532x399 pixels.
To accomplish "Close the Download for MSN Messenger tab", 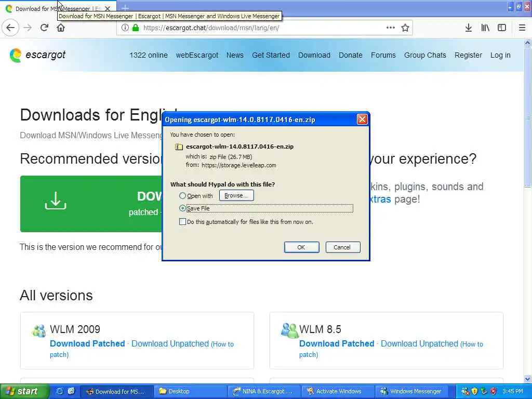I will (x=107, y=8).
